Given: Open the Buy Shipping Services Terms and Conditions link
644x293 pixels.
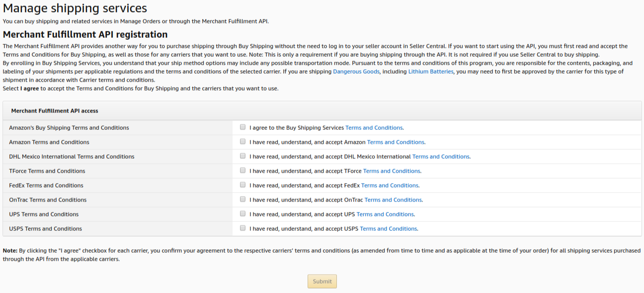Looking at the screenshot, I should pyautogui.click(x=374, y=127).
